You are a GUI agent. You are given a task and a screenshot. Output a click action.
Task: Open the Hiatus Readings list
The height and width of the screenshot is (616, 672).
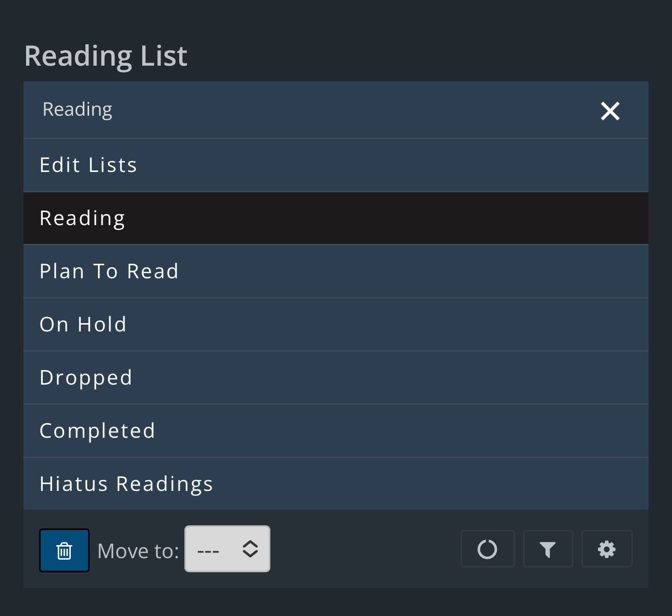point(126,484)
